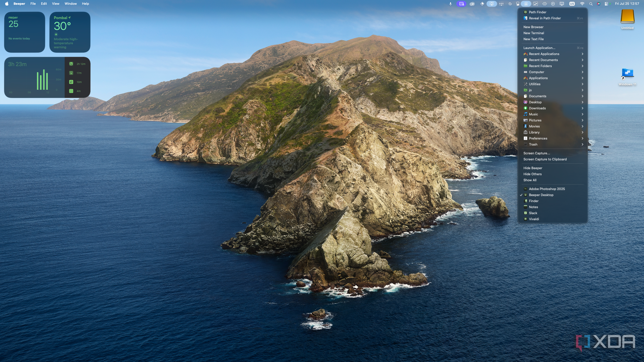Image resolution: width=644 pixels, height=362 pixels.
Task: Click the play-circle menu bar icon
Action: point(553,4)
